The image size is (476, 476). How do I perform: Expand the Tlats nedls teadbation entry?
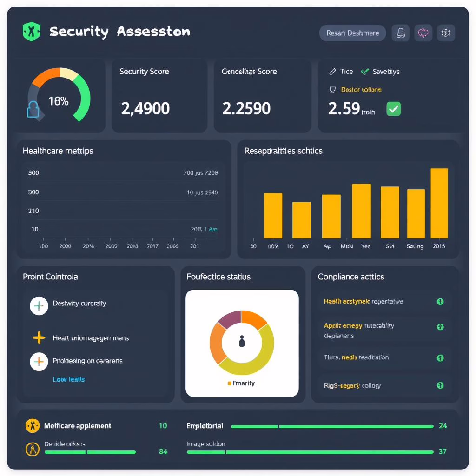point(440,358)
